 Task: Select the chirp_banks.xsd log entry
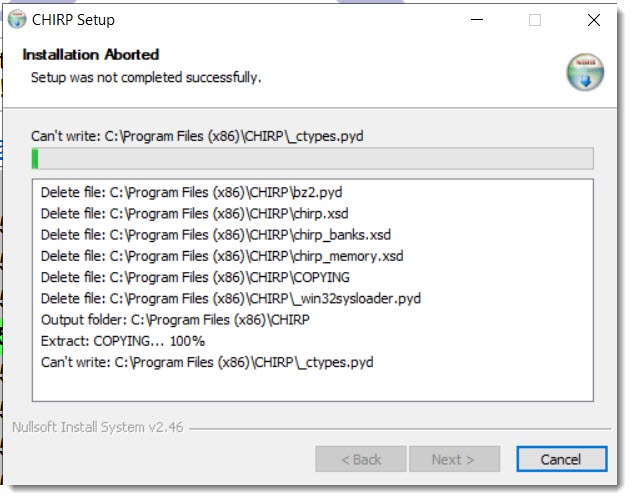click(216, 235)
